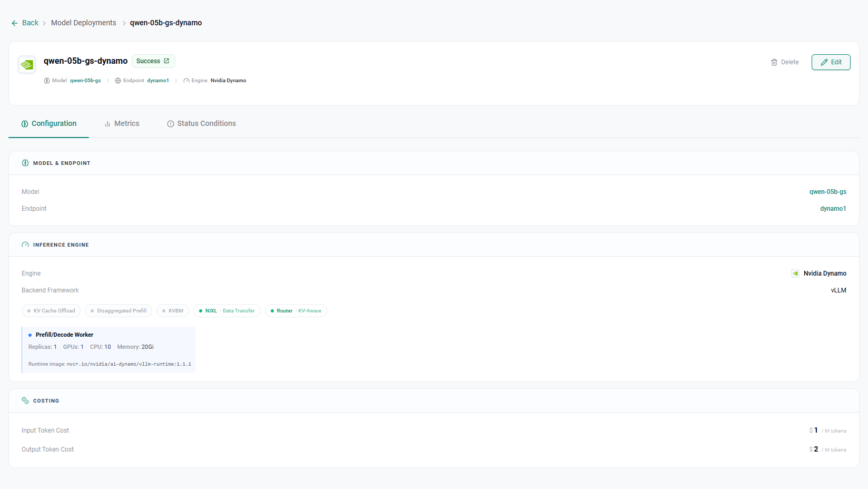Click the GPUs: 1 value
This screenshot has width=868, height=489.
73,347
